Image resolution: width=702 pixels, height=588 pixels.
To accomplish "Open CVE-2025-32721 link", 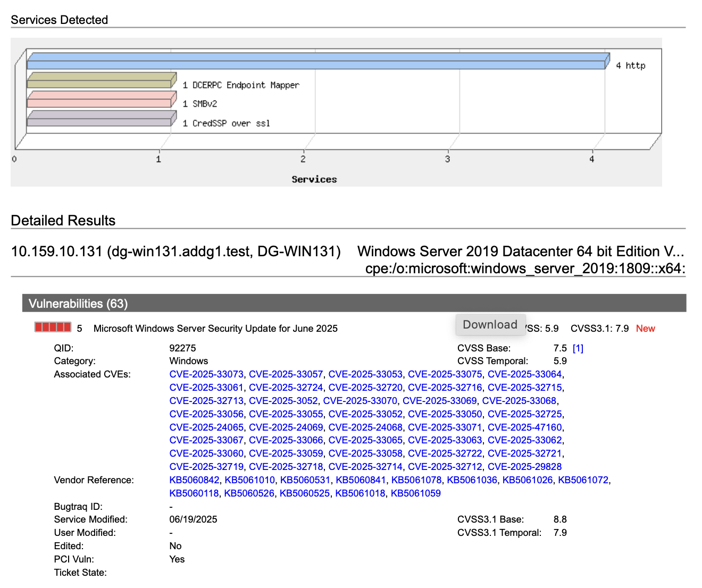I will click(525, 453).
